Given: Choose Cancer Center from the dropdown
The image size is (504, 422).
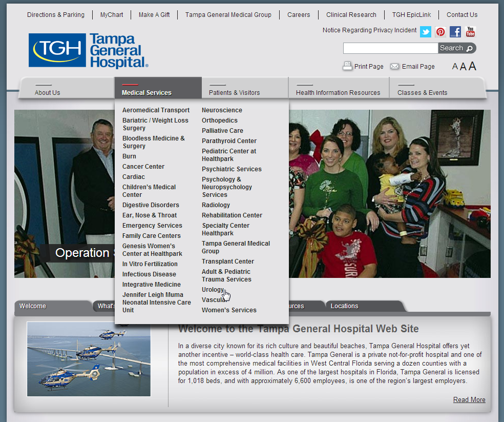Looking at the screenshot, I should tap(143, 167).
